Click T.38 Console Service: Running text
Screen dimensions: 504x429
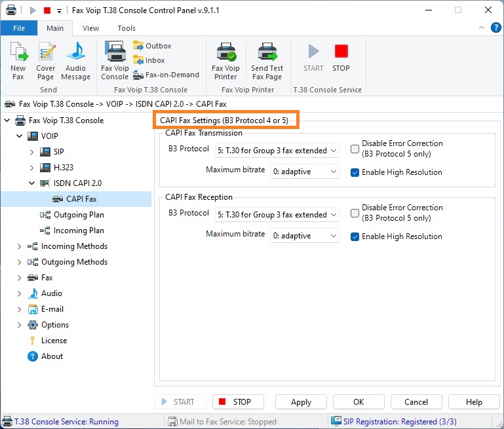click(67, 421)
